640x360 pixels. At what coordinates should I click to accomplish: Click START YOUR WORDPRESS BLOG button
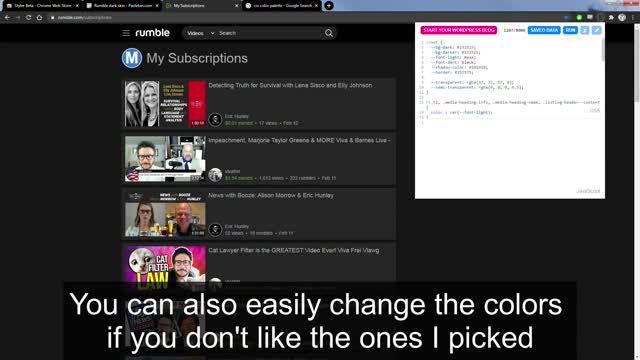pos(459,30)
